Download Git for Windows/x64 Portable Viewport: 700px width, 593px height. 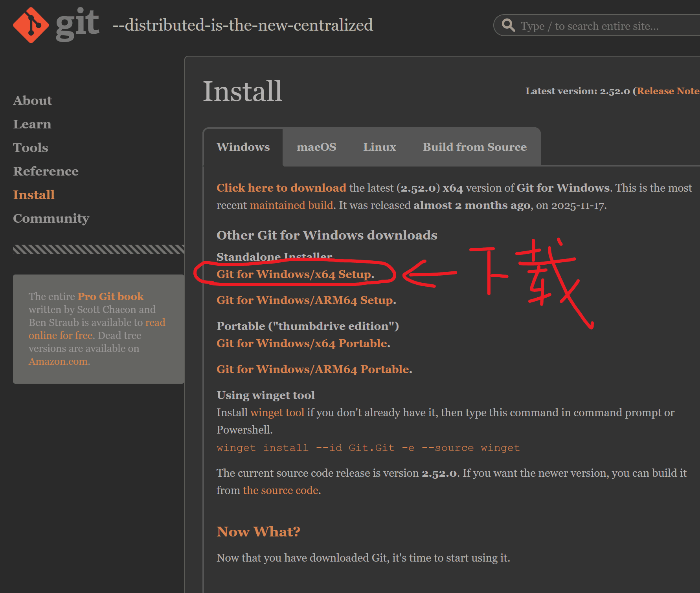pyautogui.click(x=303, y=343)
